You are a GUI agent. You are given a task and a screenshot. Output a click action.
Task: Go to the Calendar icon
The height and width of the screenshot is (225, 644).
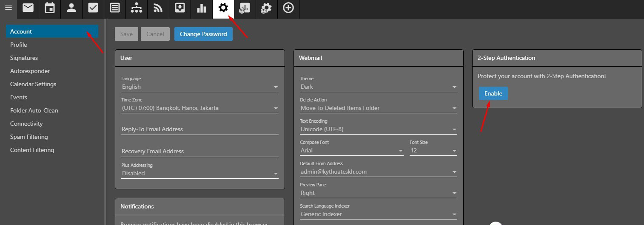pos(50,8)
